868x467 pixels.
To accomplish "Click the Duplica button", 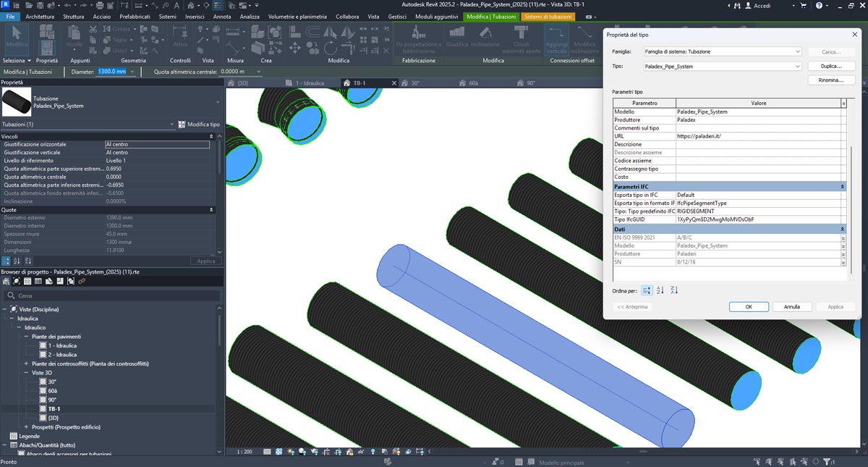I will pyautogui.click(x=831, y=66).
